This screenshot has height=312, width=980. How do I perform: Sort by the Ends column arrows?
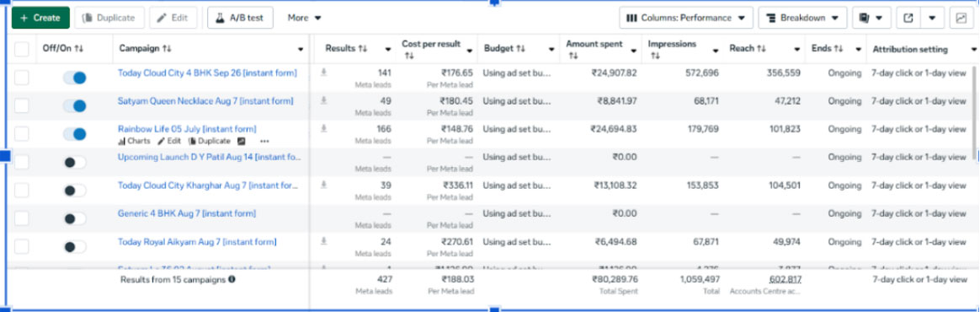coord(839,48)
